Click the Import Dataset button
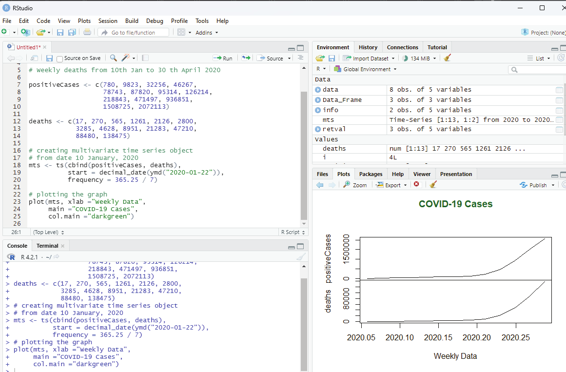This screenshot has height=372, width=566. [368, 58]
